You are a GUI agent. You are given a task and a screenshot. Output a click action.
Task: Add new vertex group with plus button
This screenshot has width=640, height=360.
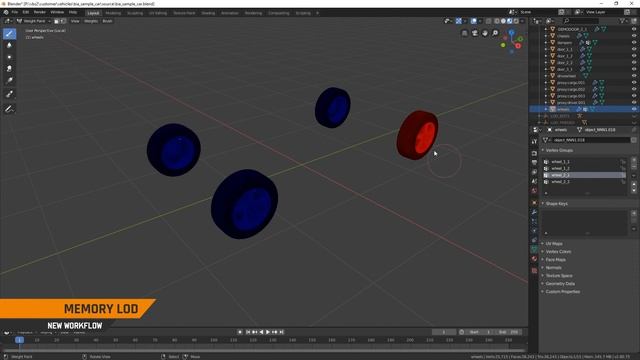coord(633,160)
